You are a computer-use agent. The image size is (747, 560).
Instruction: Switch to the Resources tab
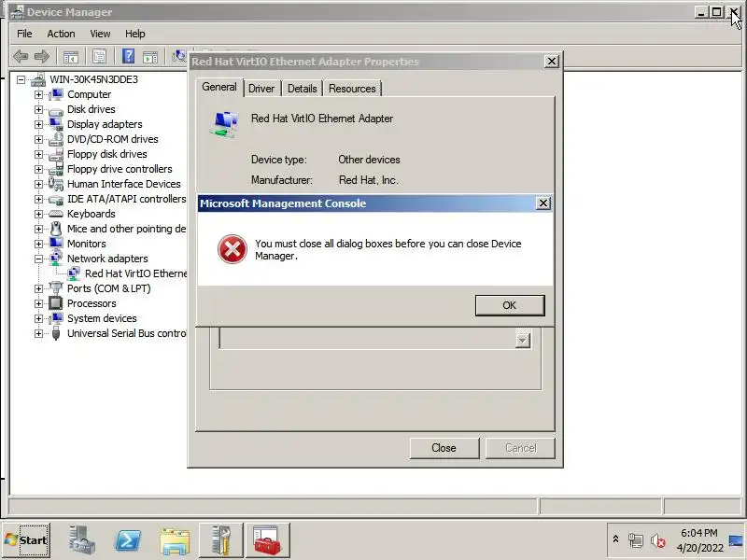coord(352,89)
